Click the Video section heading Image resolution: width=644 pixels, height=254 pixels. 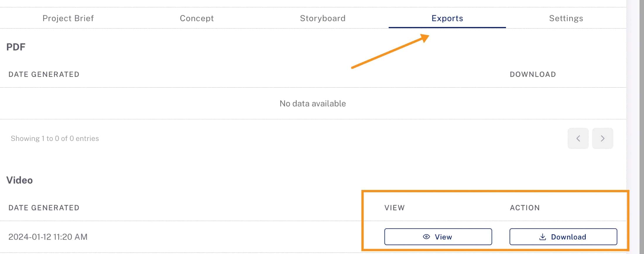20,180
